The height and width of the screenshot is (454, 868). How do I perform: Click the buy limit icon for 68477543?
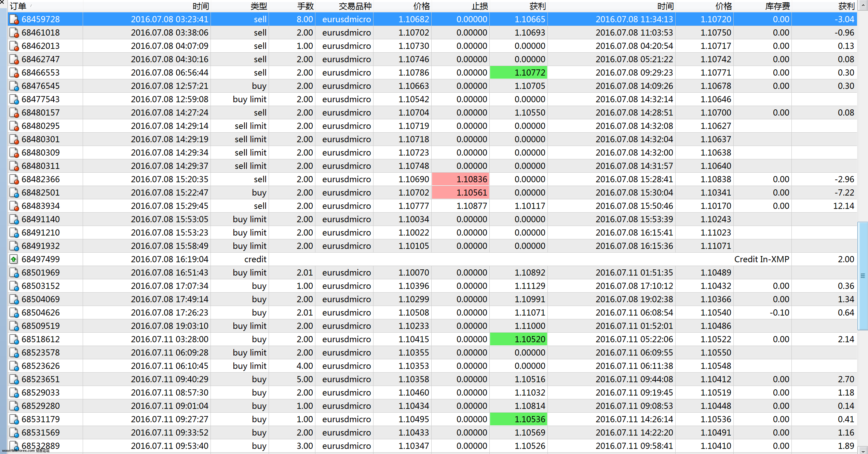click(x=14, y=99)
